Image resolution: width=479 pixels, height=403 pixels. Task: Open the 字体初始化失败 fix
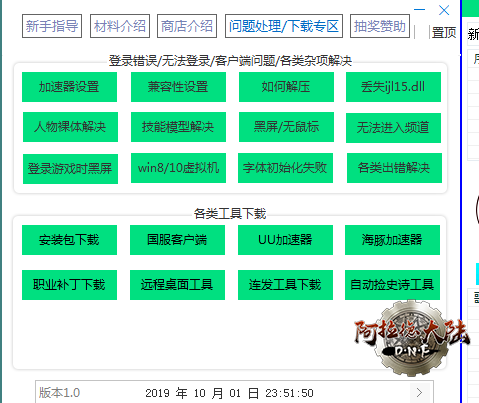(285, 168)
